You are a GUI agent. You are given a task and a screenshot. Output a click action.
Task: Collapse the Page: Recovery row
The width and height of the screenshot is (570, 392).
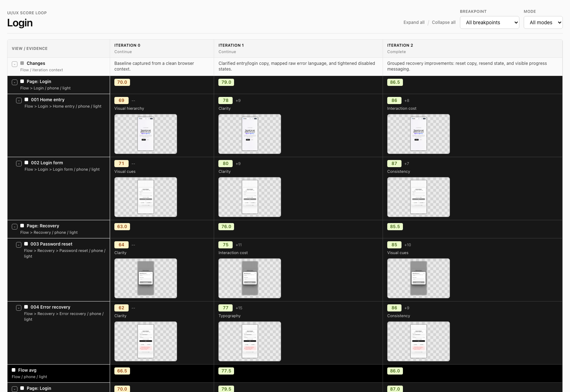15,227
